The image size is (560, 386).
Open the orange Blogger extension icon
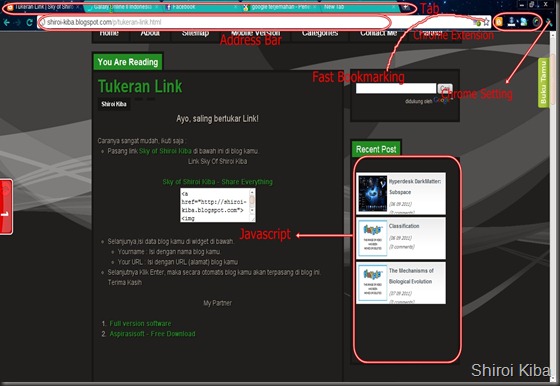(499, 22)
